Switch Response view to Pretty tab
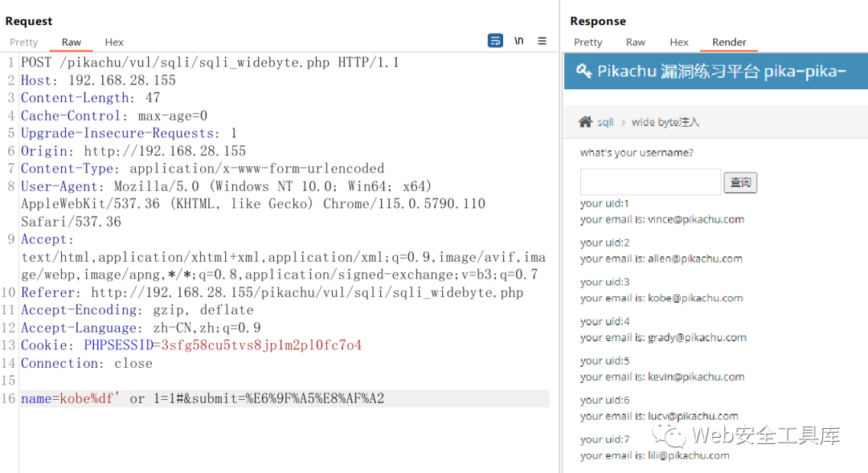 (588, 42)
